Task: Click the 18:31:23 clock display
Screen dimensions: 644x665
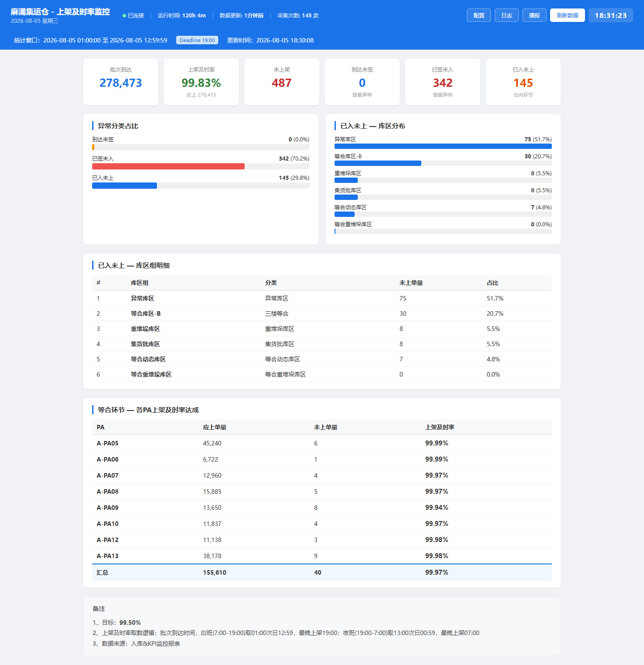Action: [611, 15]
